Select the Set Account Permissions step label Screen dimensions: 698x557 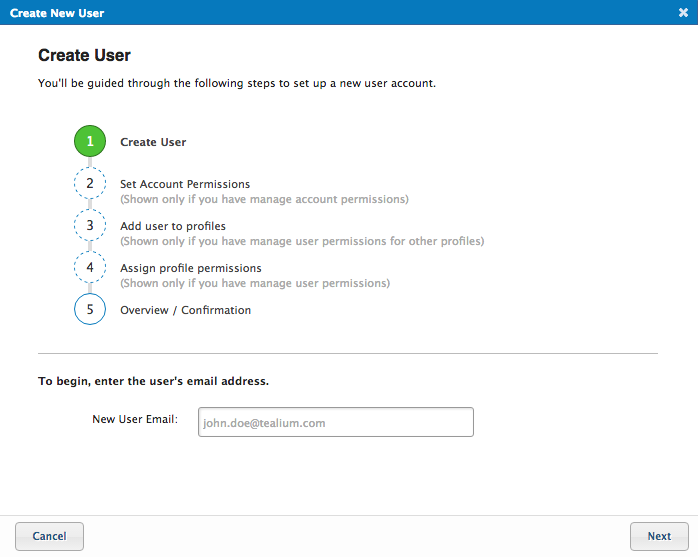point(185,184)
